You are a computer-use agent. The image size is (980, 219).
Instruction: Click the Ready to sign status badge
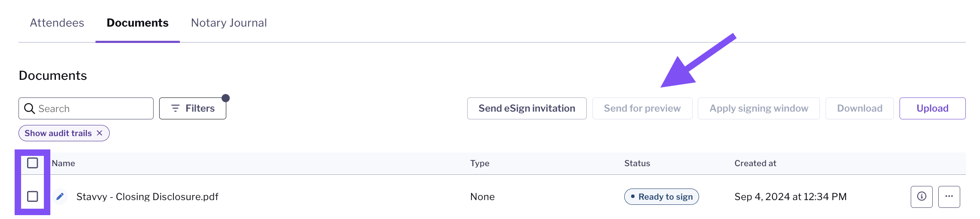click(x=662, y=197)
